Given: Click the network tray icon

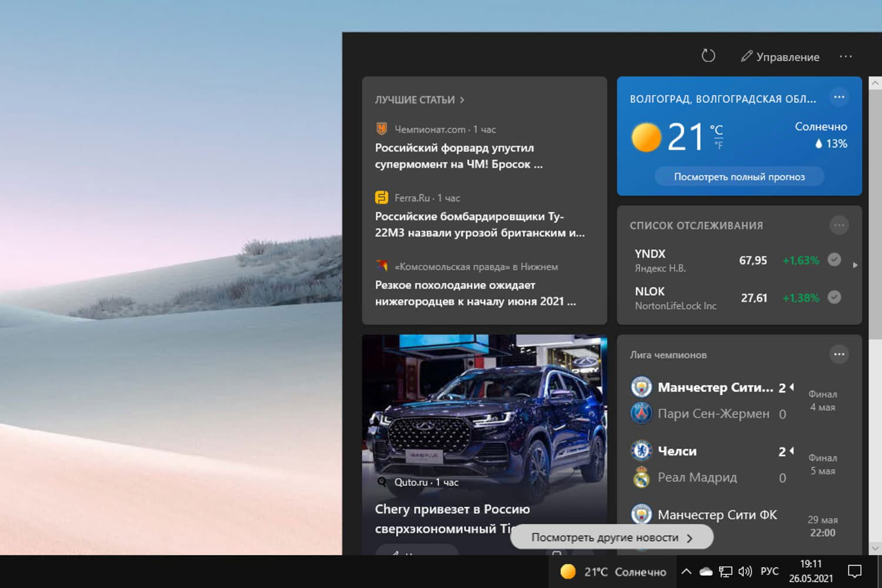Looking at the screenshot, I should 726,572.
